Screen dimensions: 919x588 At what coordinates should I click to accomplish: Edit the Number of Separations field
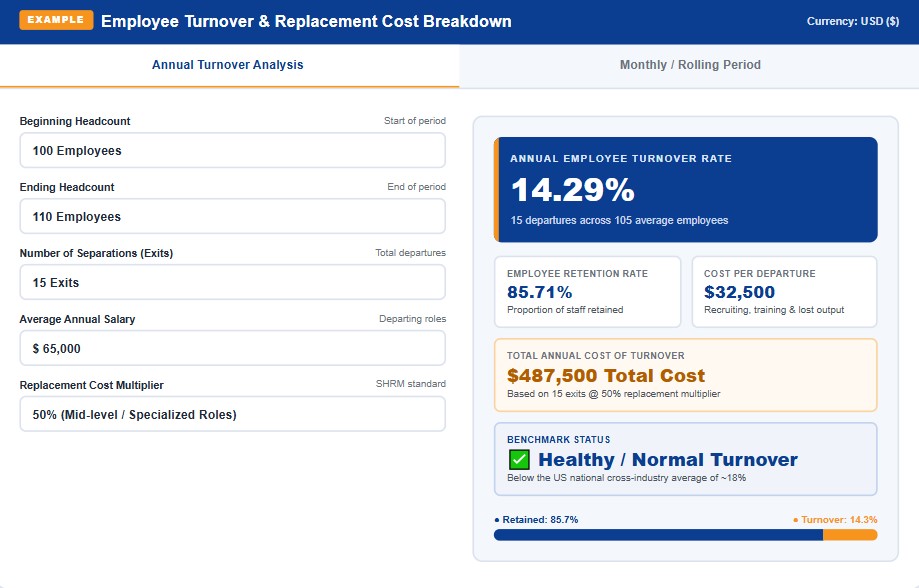(x=233, y=283)
